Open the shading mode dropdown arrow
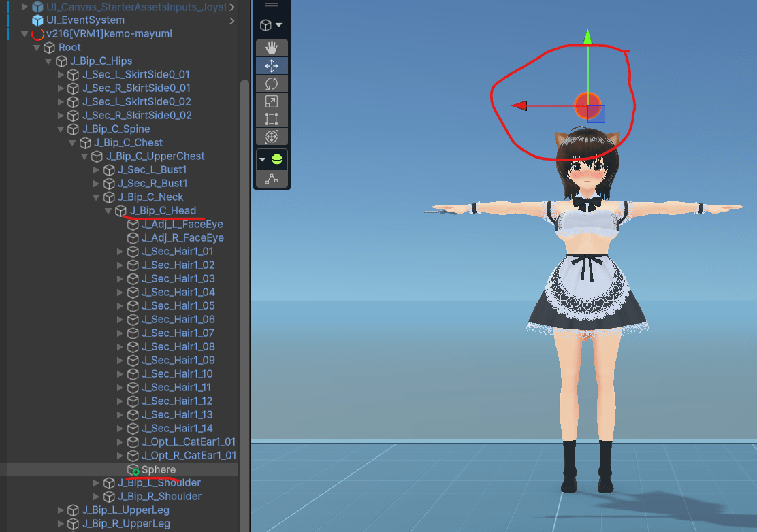This screenshot has height=532, width=757. [280, 24]
